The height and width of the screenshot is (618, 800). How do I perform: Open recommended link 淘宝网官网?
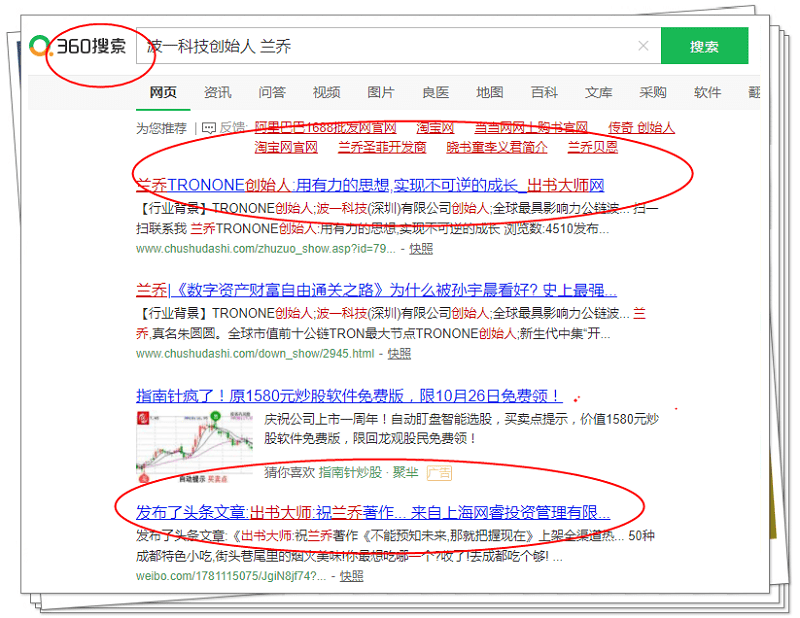point(286,147)
